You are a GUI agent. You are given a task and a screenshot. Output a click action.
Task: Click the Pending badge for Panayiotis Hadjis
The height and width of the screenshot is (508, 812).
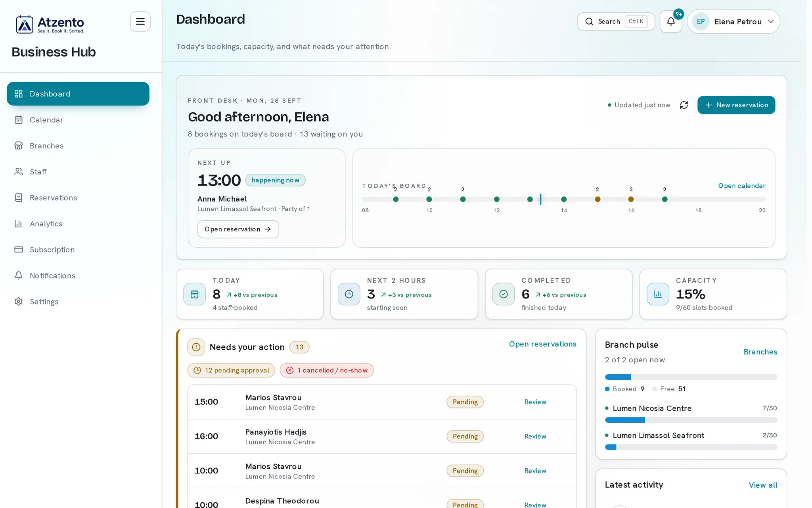(465, 437)
